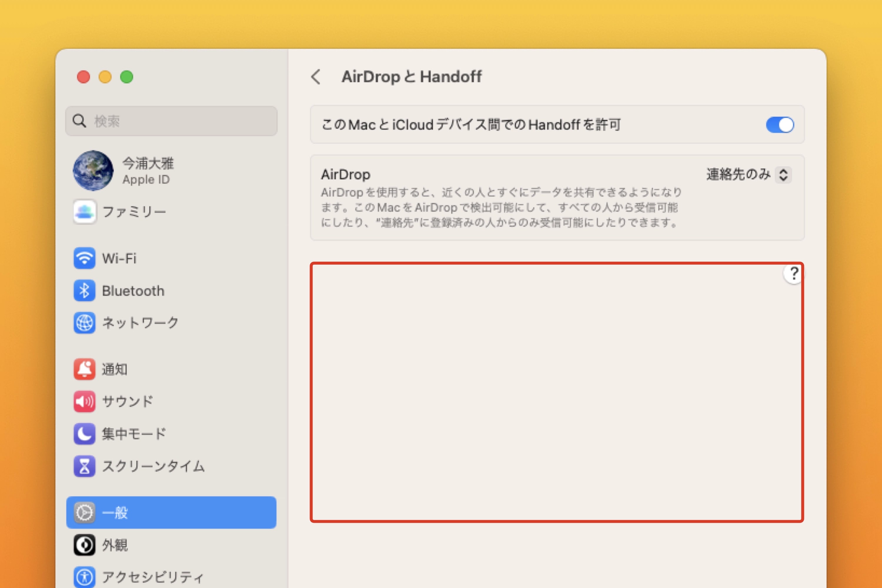The width and height of the screenshot is (882, 588).
Task: Click the 一般 gear icon
Action: (84, 513)
